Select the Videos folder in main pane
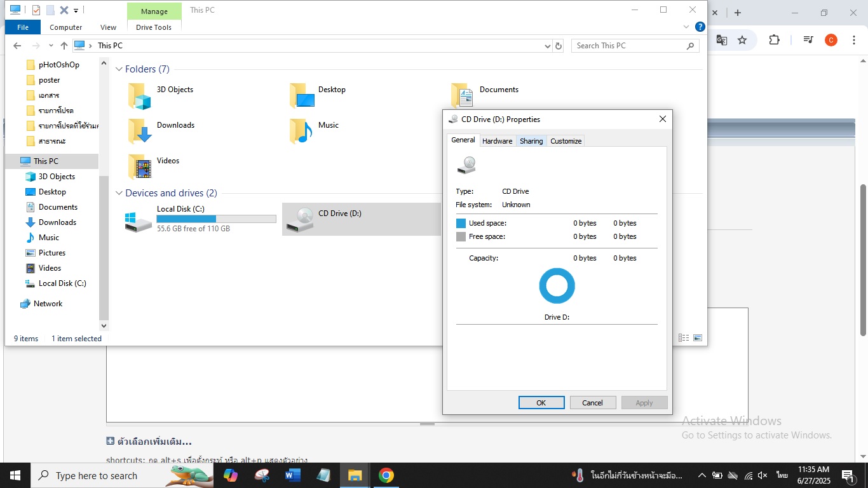 154,166
